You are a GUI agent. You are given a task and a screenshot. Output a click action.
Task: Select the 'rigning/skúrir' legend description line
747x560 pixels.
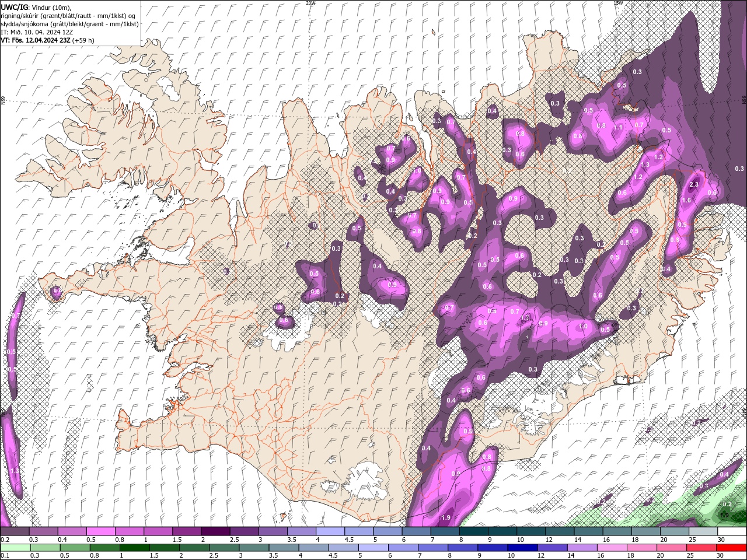[x=69, y=16]
